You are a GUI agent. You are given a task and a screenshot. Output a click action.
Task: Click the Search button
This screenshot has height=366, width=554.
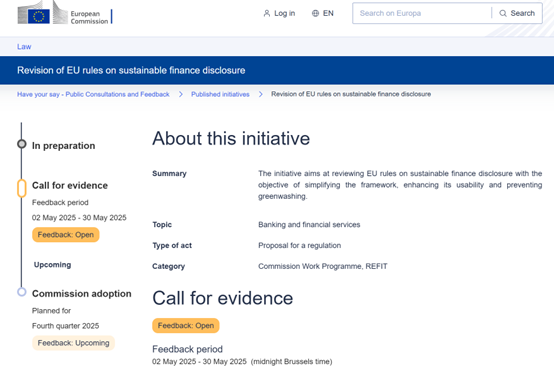tap(517, 13)
